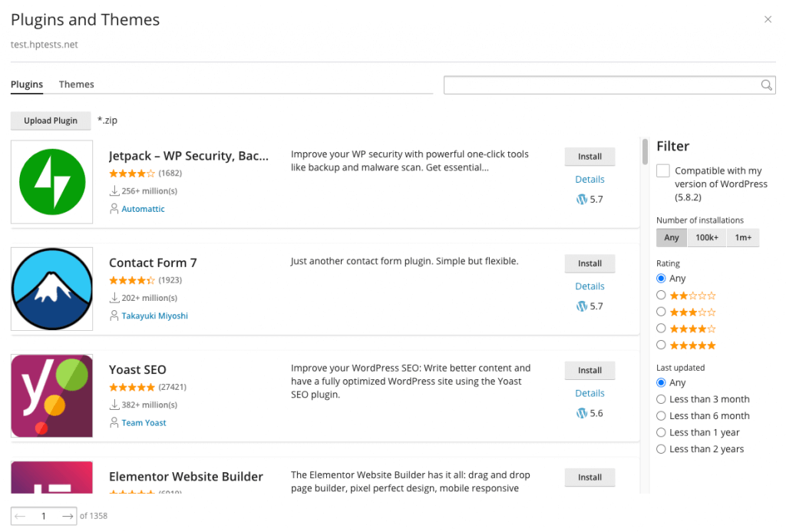Click the search magnifier icon
This screenshot has height=532, width=786.
(766, 85)
